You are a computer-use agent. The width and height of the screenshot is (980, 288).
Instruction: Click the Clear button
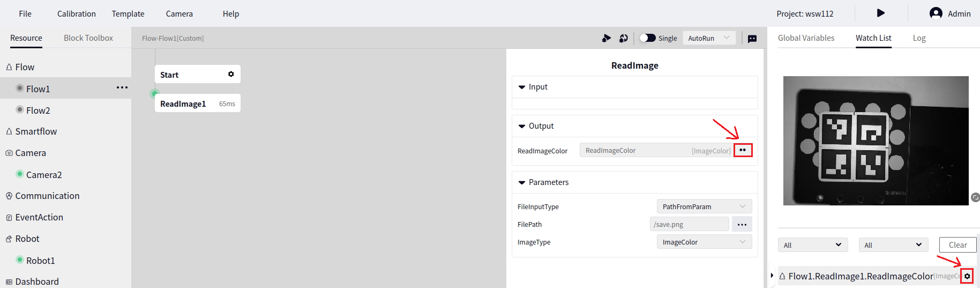coord(958,245)
